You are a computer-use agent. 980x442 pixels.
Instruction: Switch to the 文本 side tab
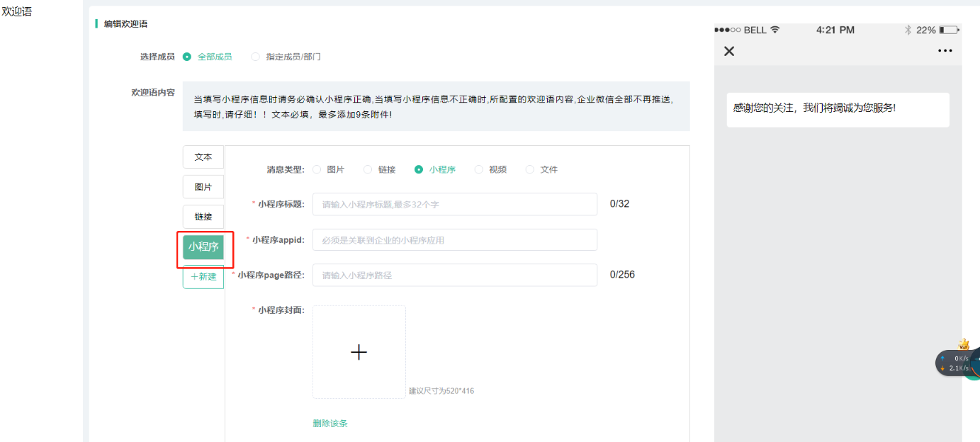click(x=203, y=157)
